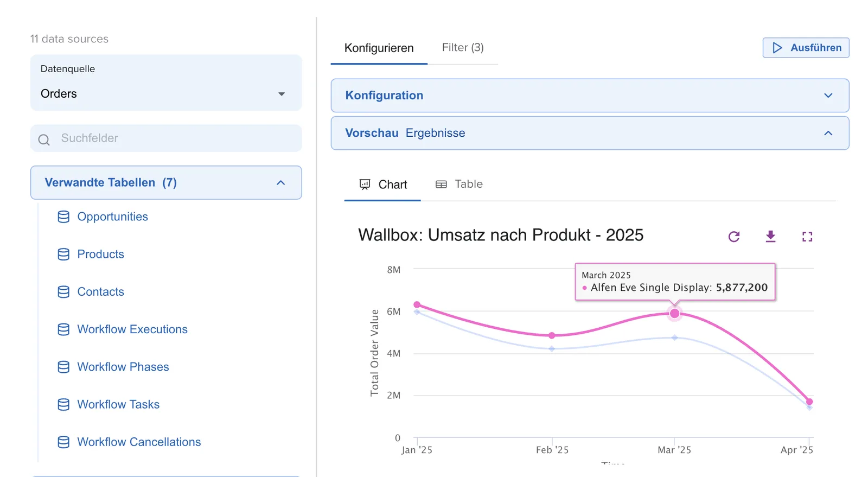Open the Workflow Executions table

point(132,329)
